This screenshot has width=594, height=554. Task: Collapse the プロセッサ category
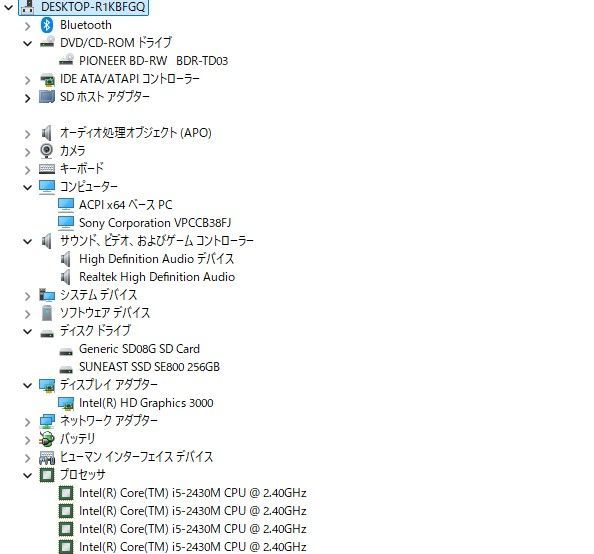tap(27, 475)
